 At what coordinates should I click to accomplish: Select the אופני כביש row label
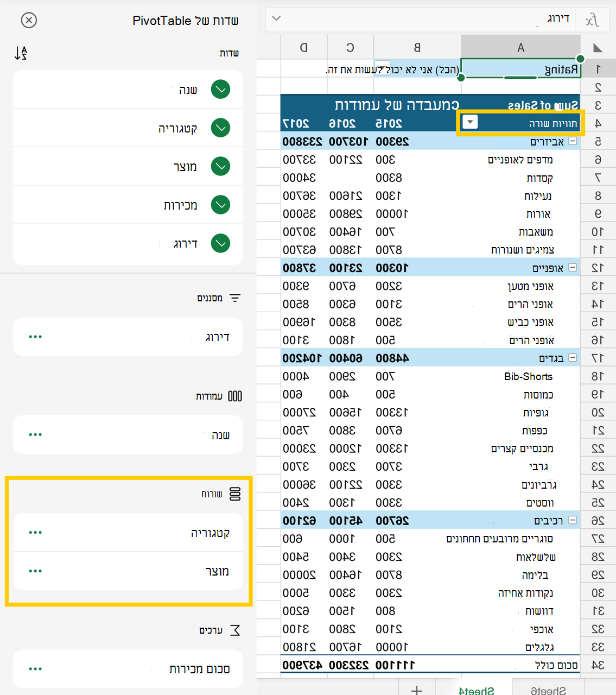coord(530,322)
